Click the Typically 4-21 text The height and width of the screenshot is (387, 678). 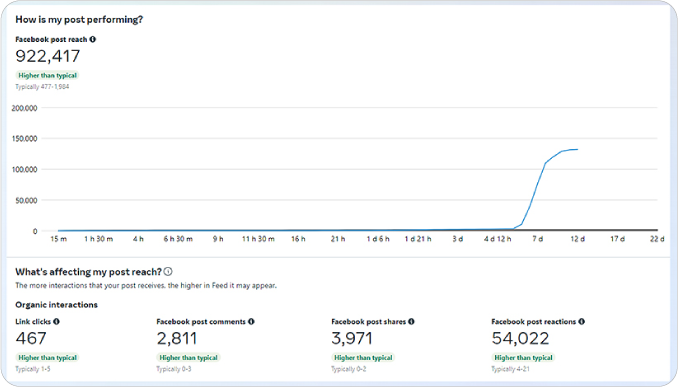point(510,369)
